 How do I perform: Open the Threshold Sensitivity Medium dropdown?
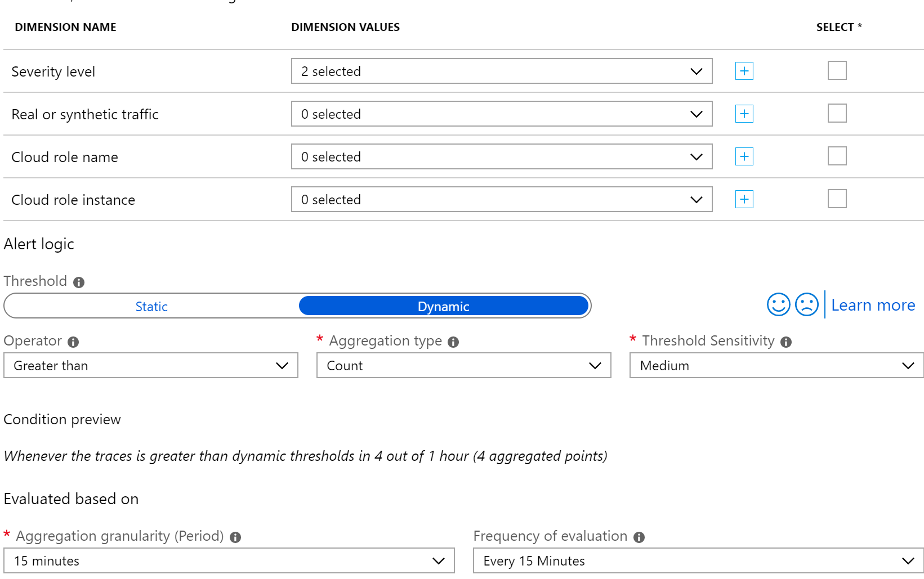point(776,366)
